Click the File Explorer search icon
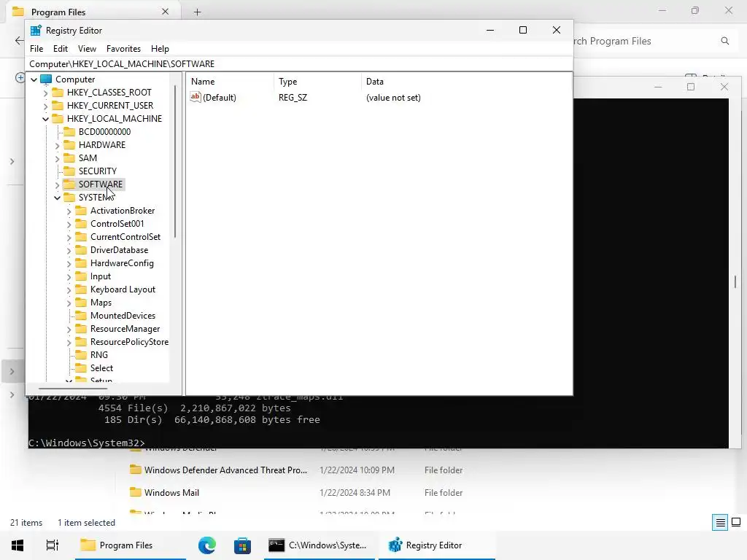 (724, 41)
